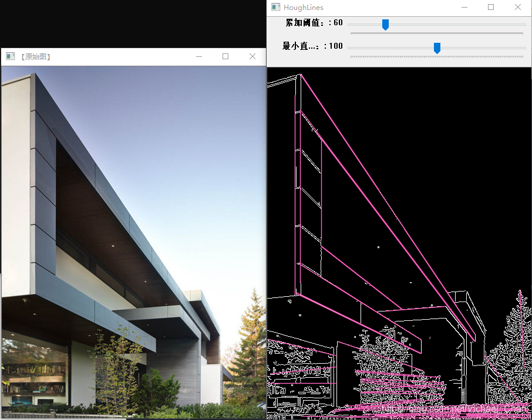Image resolution: width=532 pixels, height=420 pixels.
Task: Minimize the 原始图 window
Action: click(x=199, y=56)
